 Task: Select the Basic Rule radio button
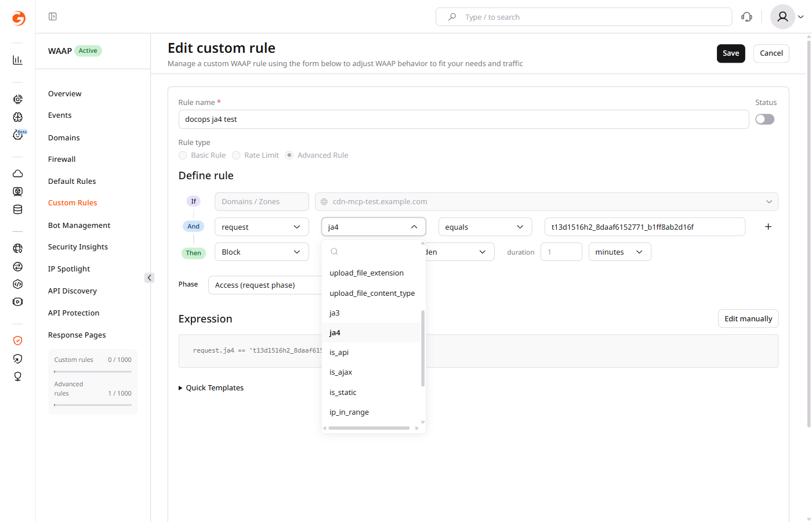point(183,155)
